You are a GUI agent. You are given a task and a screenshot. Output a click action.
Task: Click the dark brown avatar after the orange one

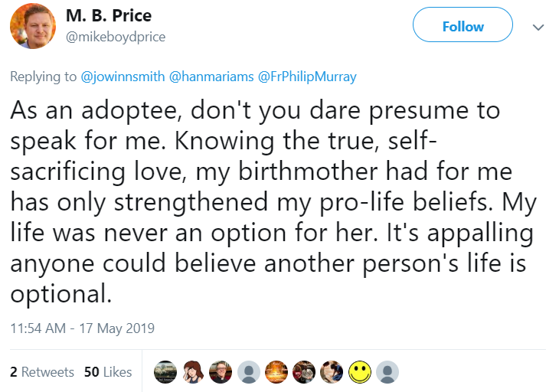(303, 372)
